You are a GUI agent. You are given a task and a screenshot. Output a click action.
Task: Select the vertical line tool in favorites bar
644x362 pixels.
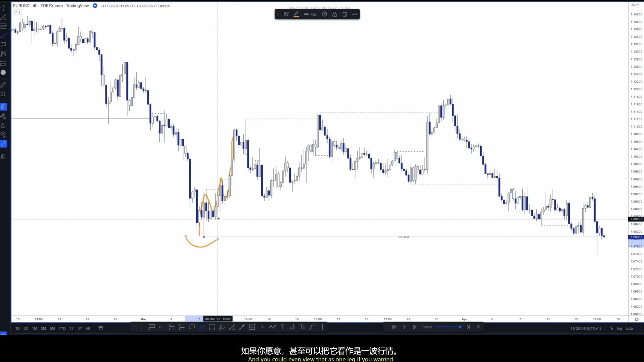click(322, 327)
